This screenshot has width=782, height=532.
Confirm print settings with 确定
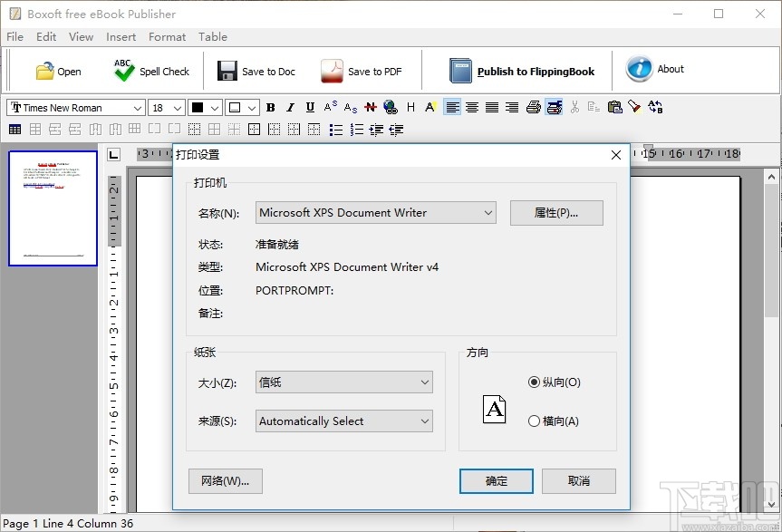click(x=496, y=481)
